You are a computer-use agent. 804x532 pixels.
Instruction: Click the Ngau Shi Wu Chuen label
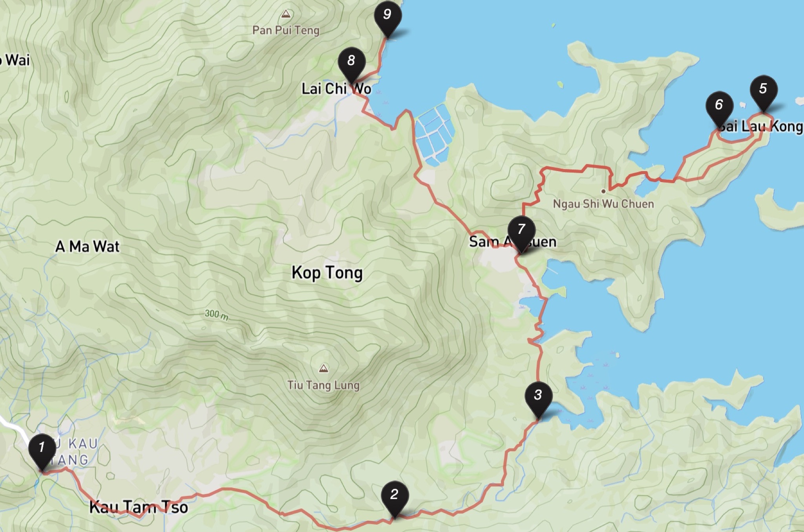point(603,204)
